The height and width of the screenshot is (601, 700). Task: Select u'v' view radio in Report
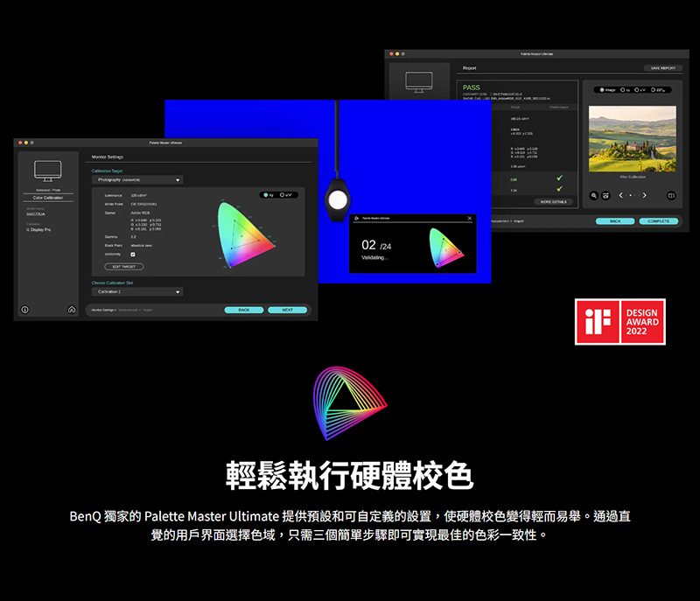click(x=637, y=90)
